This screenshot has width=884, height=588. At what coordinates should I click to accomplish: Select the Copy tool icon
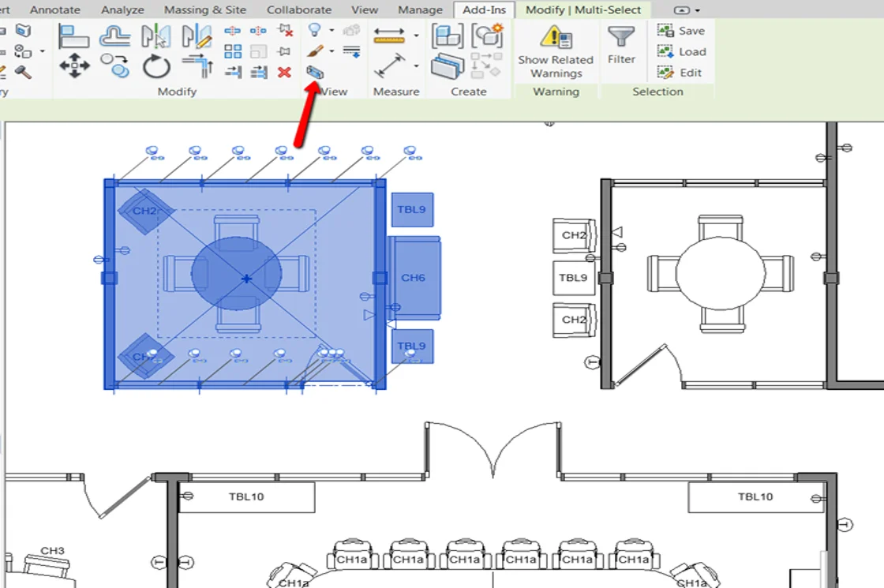click(x=117, y=66)
